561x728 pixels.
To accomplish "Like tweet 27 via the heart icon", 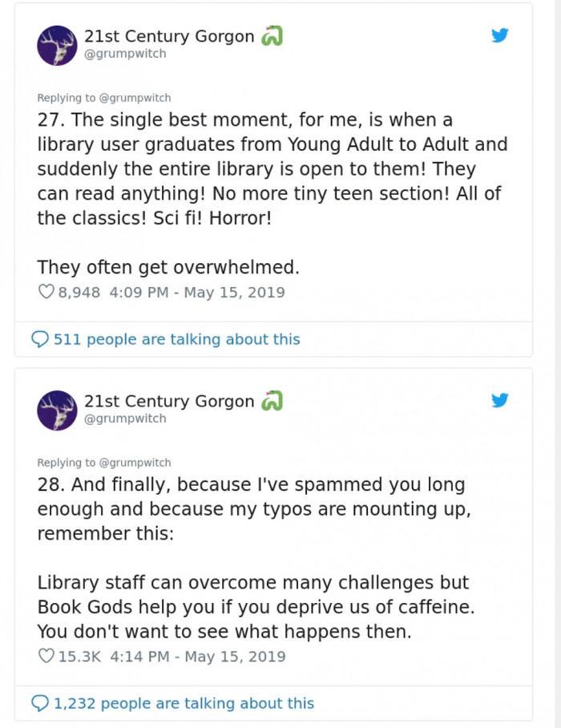I will pyautogui.click(x=46, y=292).
